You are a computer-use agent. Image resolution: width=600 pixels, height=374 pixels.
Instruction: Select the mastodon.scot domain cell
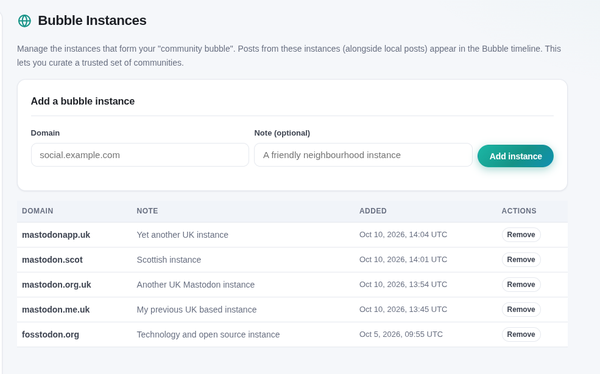point(52,260)
